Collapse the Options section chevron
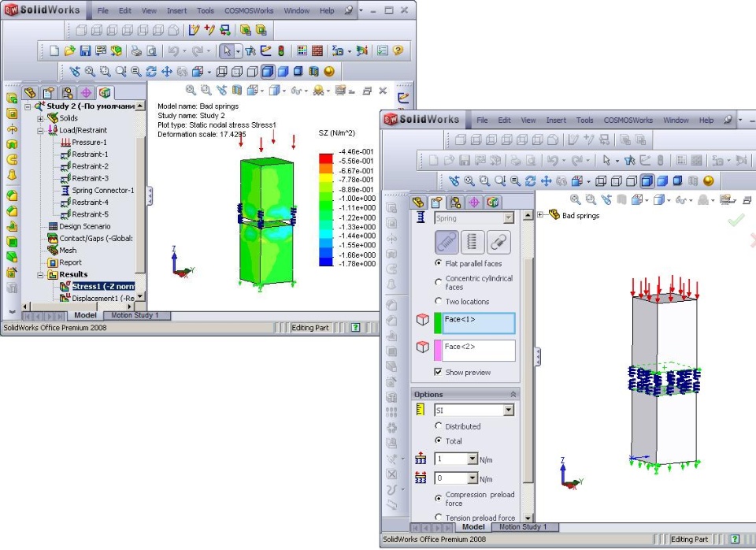Screen dimensions: 756x550 [x=513, y=394]
